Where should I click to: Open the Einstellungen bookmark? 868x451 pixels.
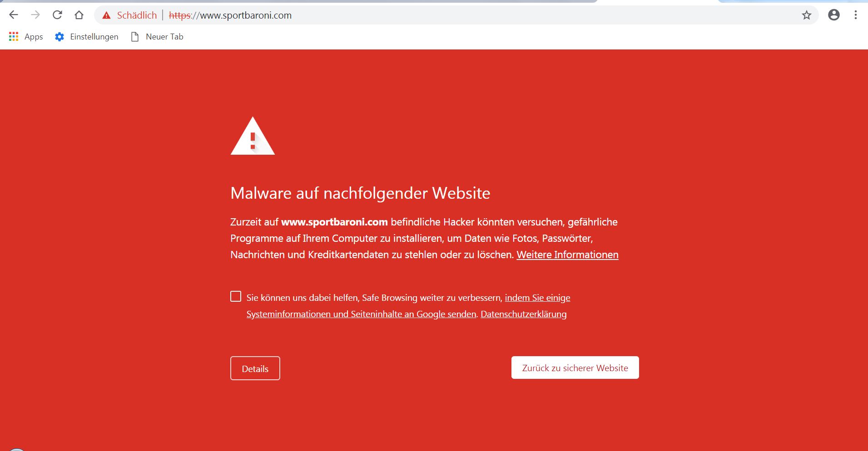coord(86,37)
